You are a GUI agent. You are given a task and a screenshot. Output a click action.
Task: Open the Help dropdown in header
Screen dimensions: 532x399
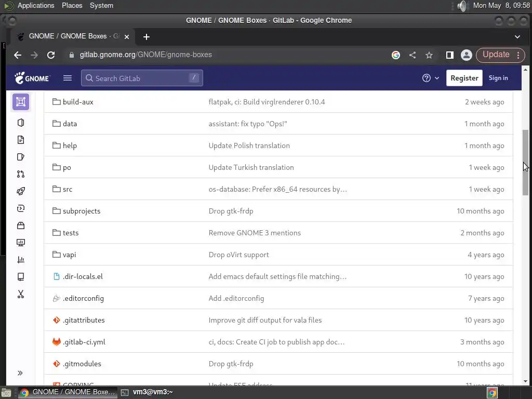[430, 78]
